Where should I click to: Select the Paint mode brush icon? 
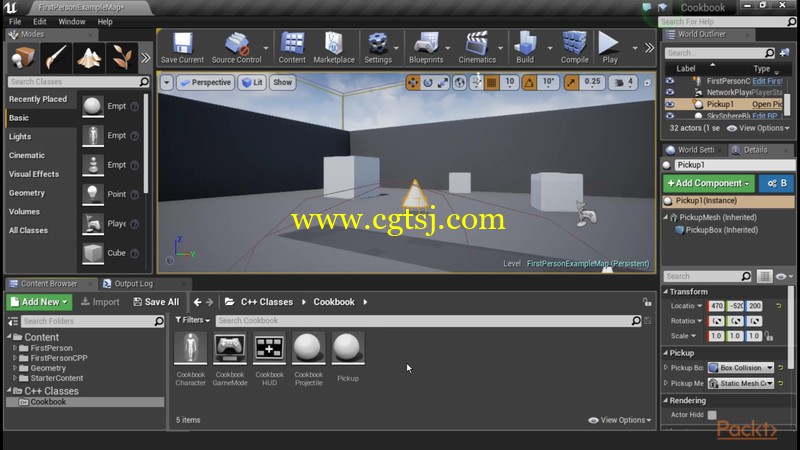[56, 58]
